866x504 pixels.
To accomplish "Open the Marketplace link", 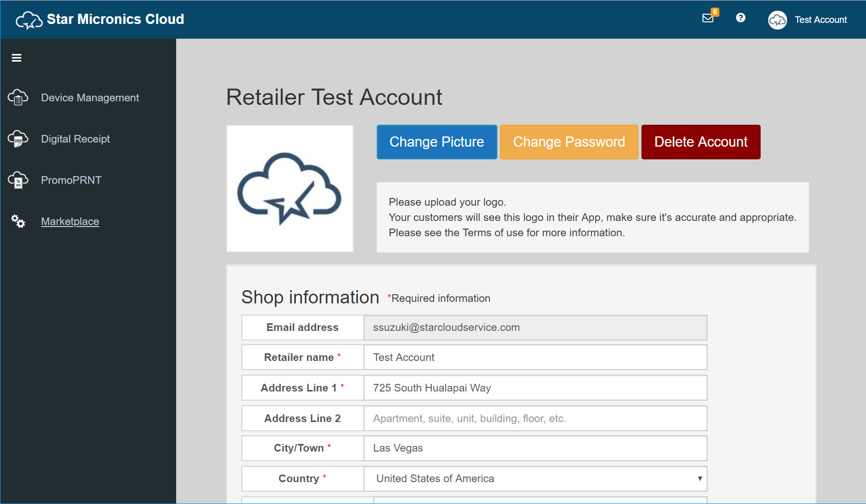I will click(70, 221).
